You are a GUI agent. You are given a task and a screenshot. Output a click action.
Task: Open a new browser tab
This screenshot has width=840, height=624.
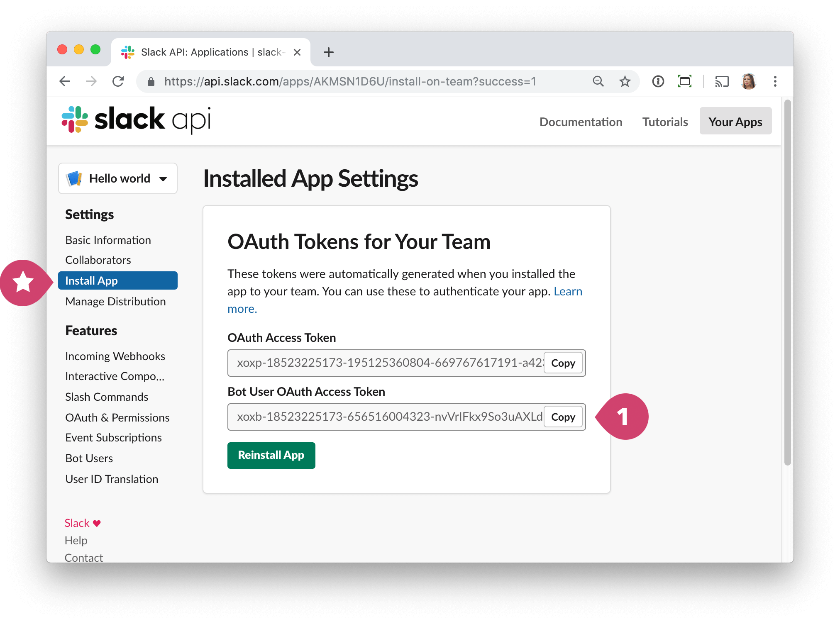328,52
